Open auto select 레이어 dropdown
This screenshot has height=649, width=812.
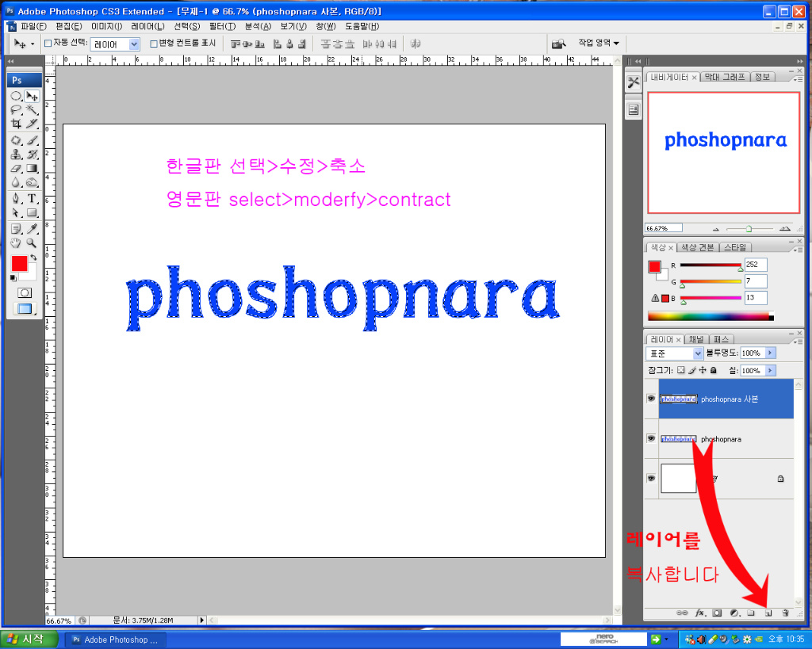tap(134, 44)
